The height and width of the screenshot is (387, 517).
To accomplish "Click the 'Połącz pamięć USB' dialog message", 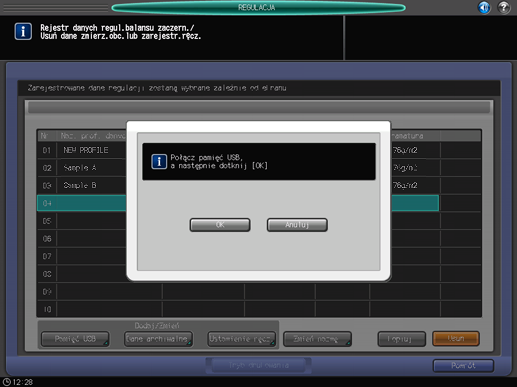I will 219,162.
